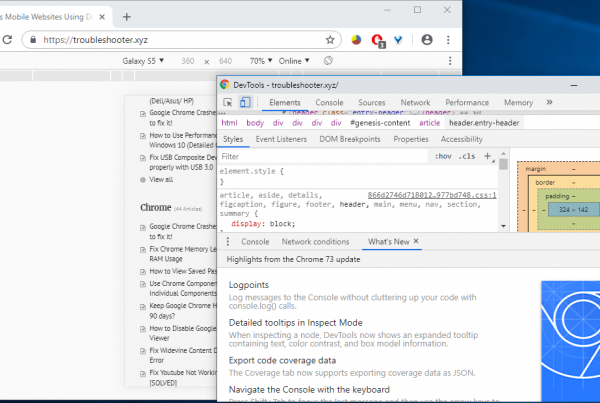Click the header.entry-header breadcrumb
Screen dimensions: 600x403
(x=484, y=123)
